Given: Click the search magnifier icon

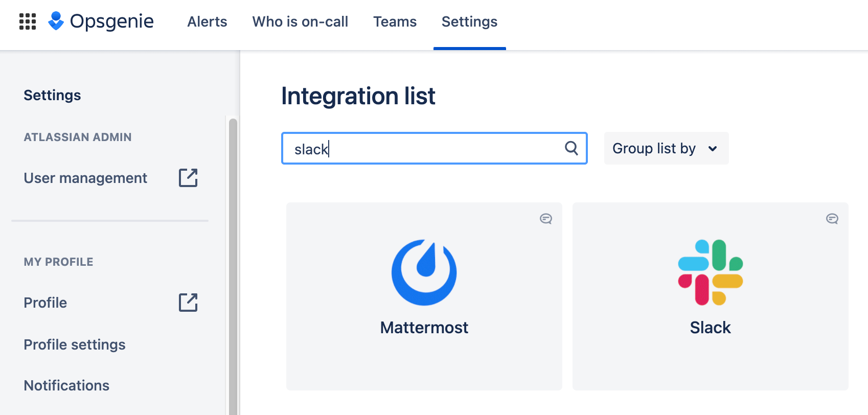Looking at the screenshot, I should (x=571, y=148).
